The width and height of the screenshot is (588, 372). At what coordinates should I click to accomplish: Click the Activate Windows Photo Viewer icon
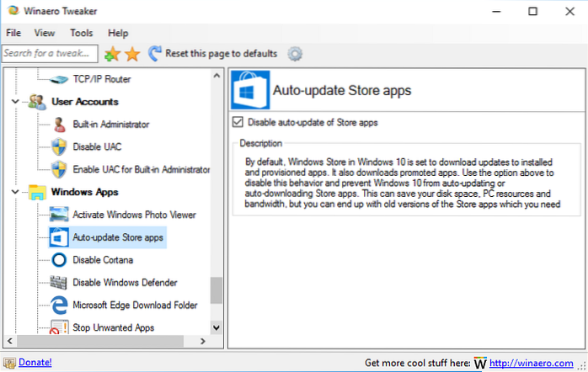pos(58,215)
